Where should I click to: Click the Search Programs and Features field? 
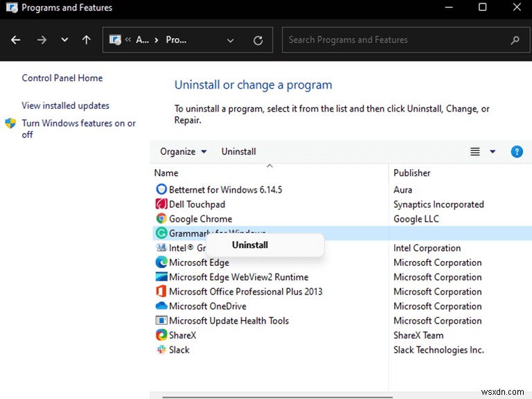tap(395, 40)
